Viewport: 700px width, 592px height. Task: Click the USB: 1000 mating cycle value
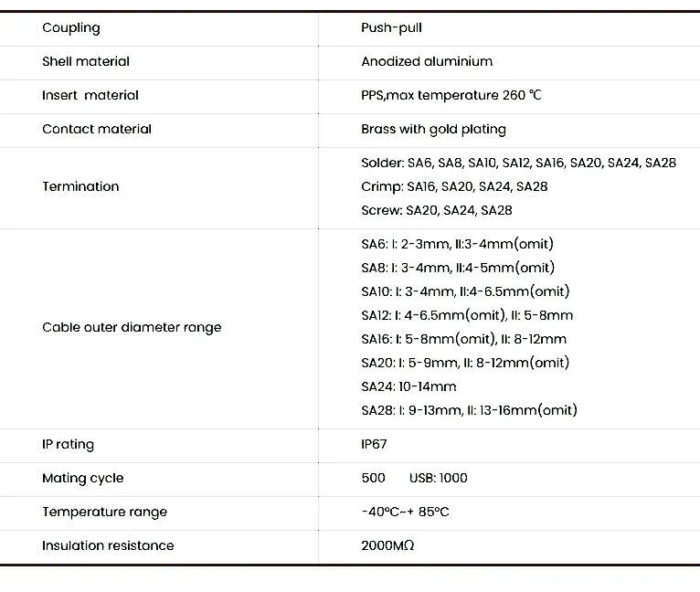[x=438, y=478]
